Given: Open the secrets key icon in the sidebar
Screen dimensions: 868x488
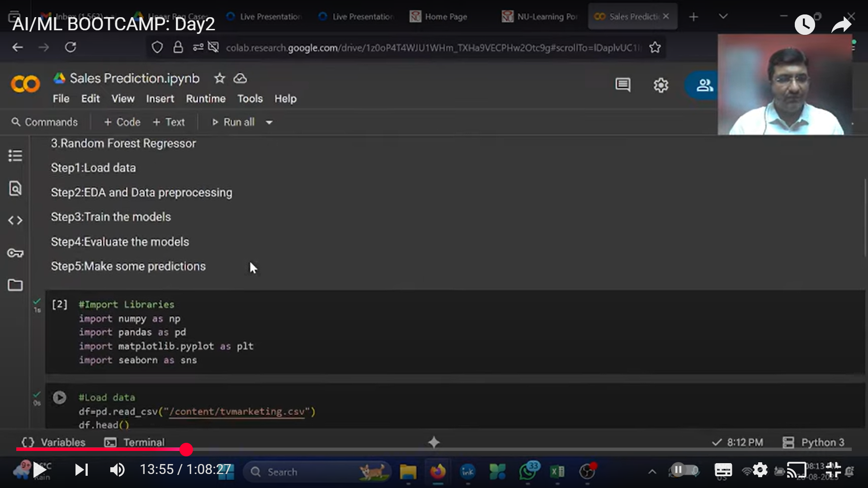Looking at the screenshot, I should point(15,253).
